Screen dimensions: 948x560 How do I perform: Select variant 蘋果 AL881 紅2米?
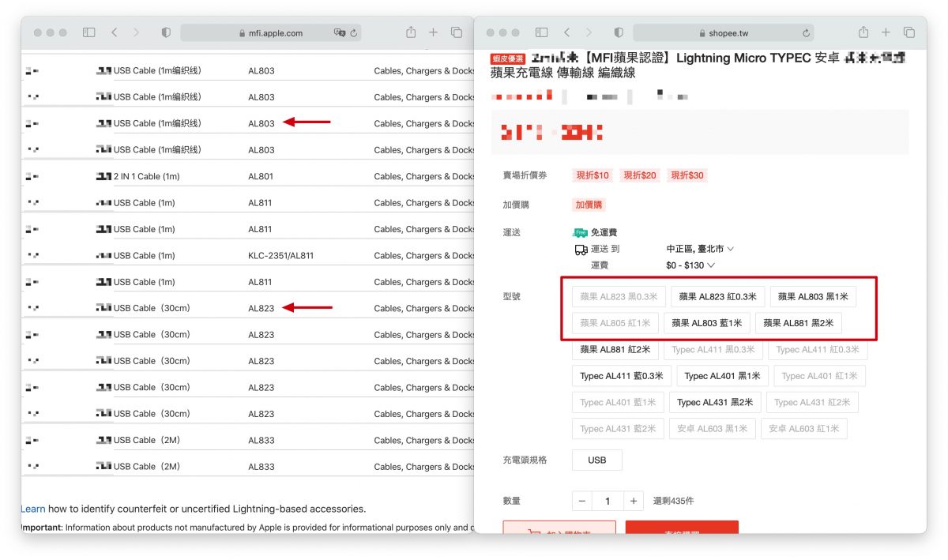(615, 349)
